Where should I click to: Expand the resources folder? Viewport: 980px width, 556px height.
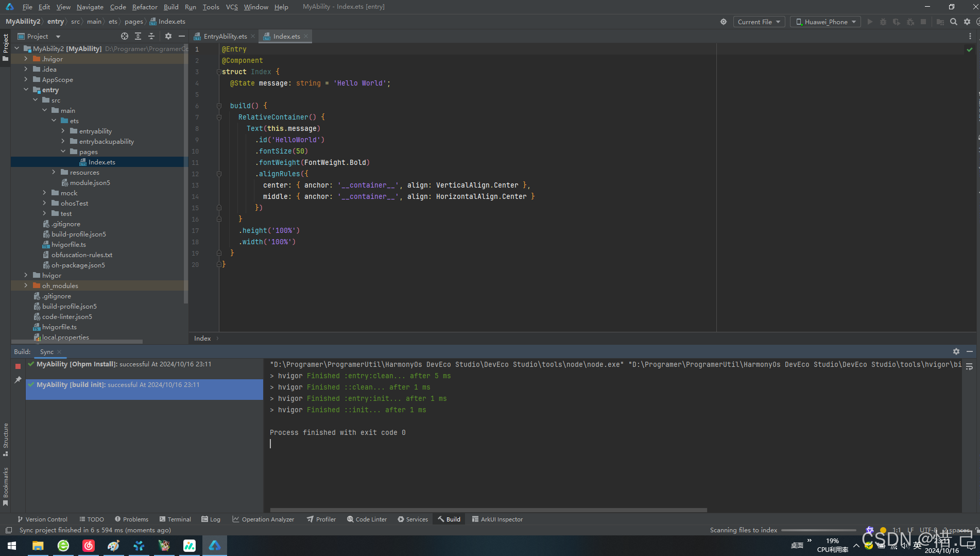(54, 172)
